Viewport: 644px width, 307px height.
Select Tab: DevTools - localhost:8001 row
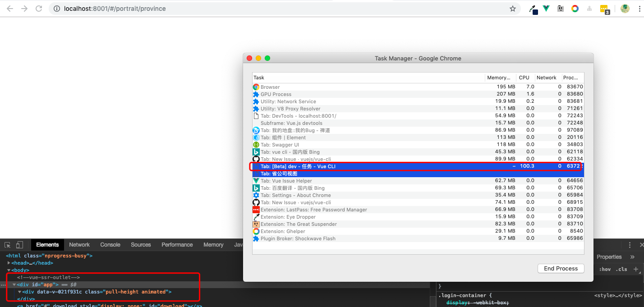(x=418, y=116)
